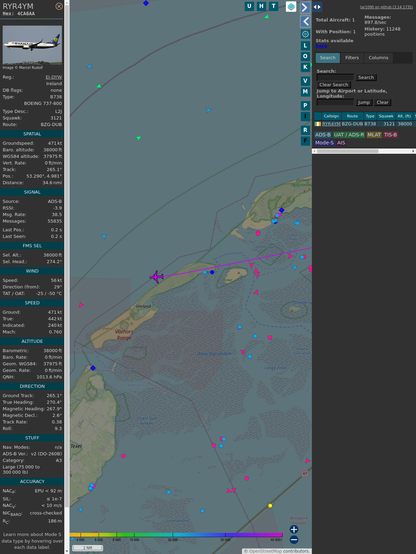Click the MLAT legend color label
Image resolution: width=416 pixels, height=554 pixels.
(374, 135)
